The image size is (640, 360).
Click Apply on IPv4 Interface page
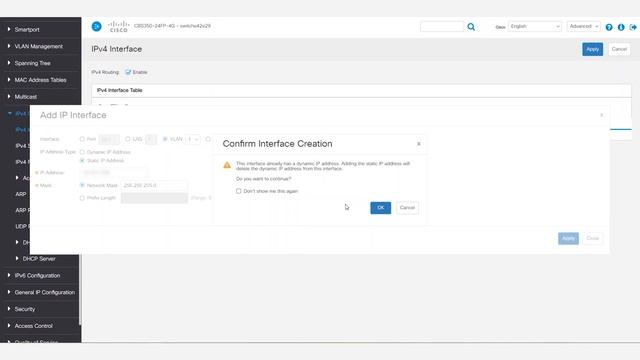592,49
